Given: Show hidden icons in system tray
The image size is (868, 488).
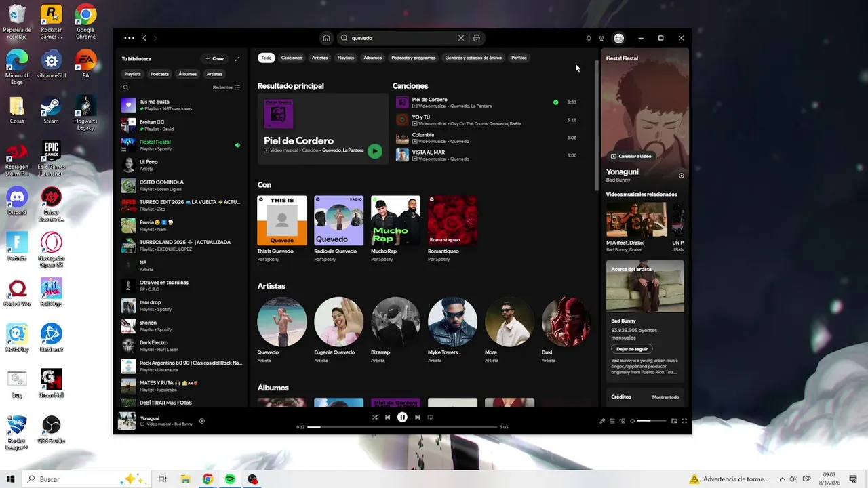Looking at the screenshot, I should click(x=783, y=479).
